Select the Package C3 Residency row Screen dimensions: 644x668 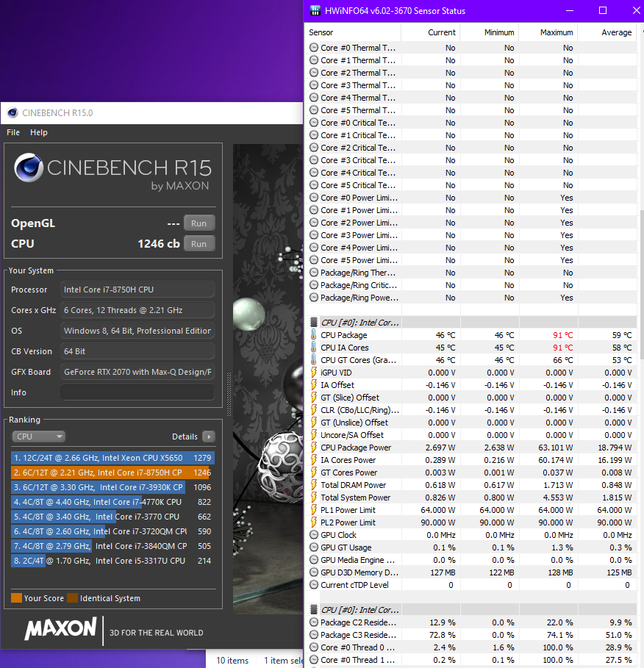click(x=471, y=635)
